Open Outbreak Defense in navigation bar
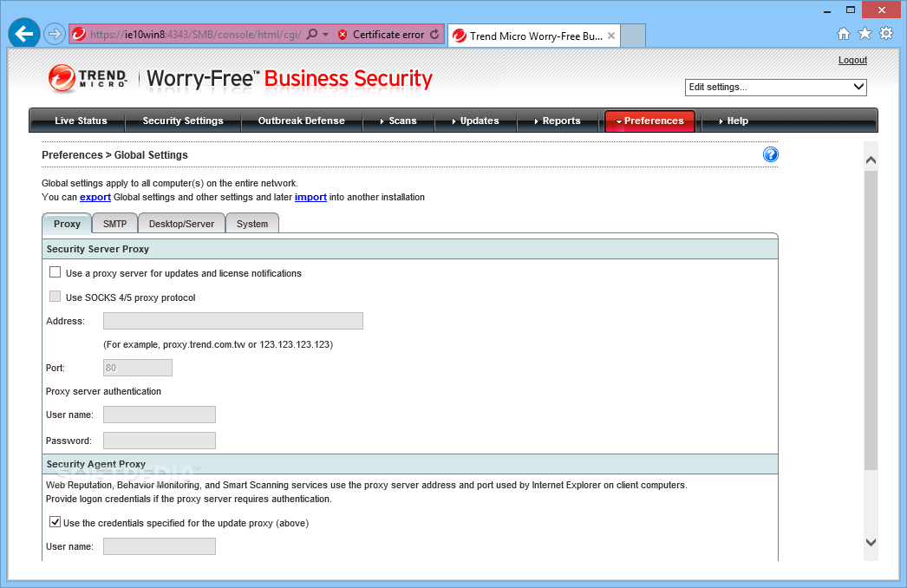Image resolution: width=907 pixels, height=588 pixels. coord(302,121)
